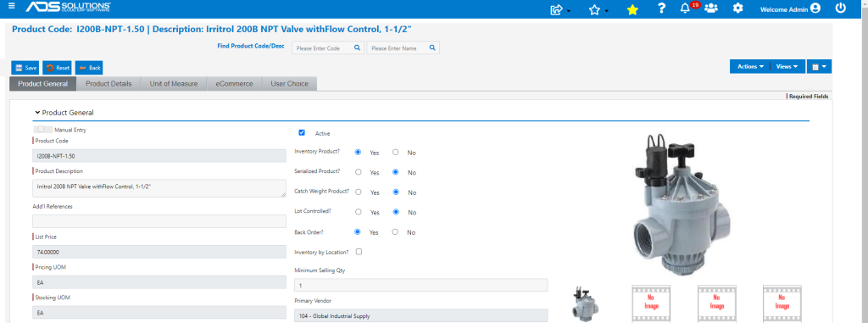Select Yes for Lot Controlled
Screen dimensions: 868x323
coord(359,212)
